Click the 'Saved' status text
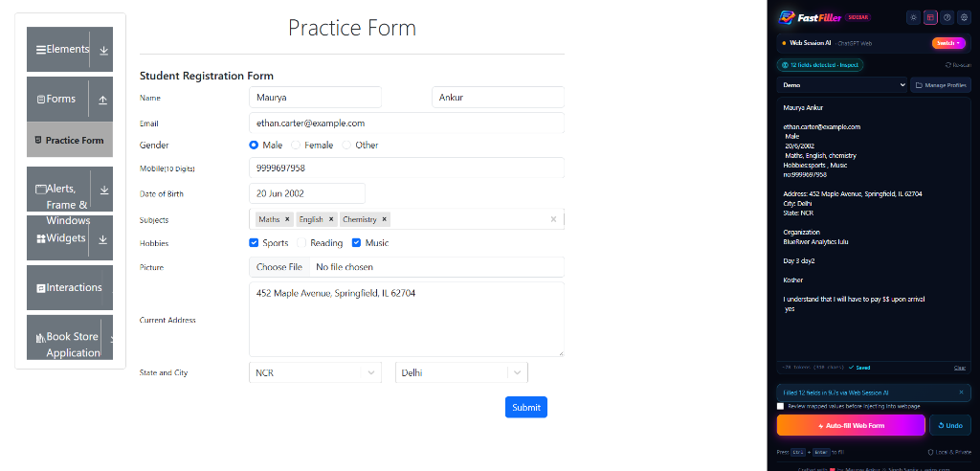 pyautogui.click(x=865, y=368)
